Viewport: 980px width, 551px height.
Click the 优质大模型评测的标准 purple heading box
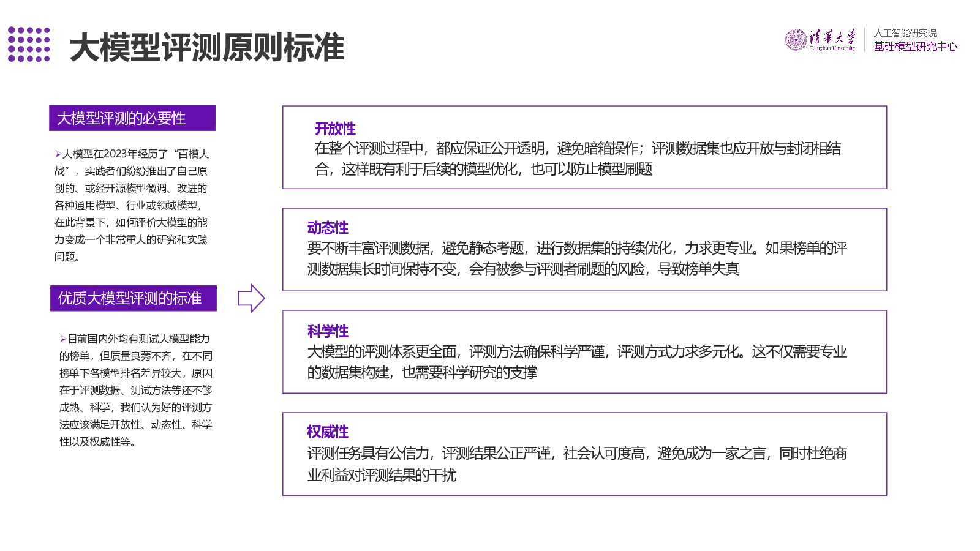click(134, 298)
